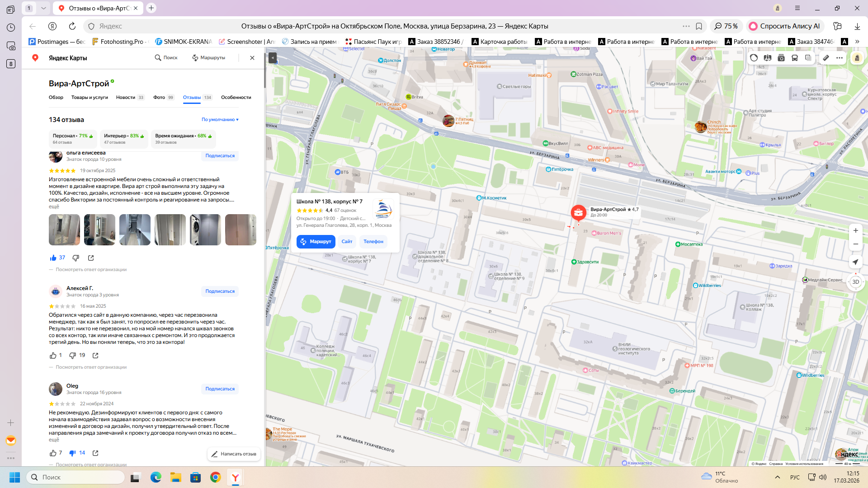Expand olga eliseeva's review with ещё

[54, 206]
